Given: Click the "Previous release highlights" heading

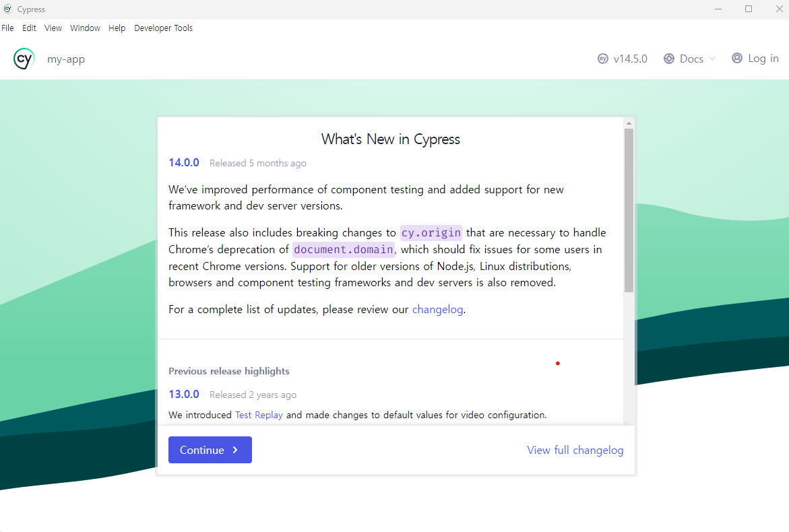Looking at the screenshot, I should [x=229, y=371].
